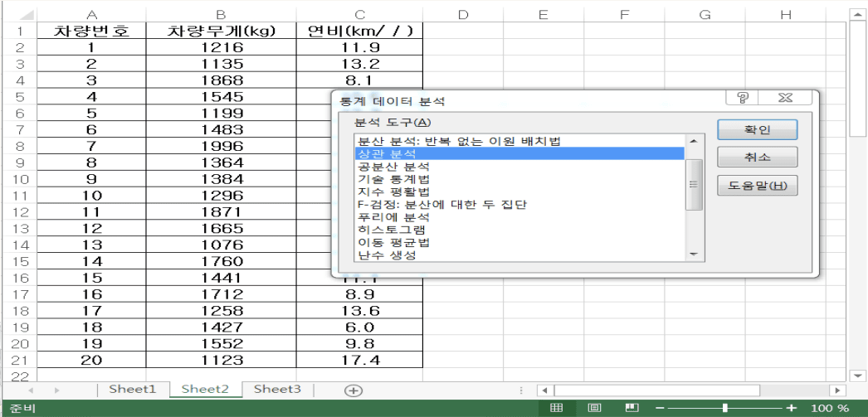The height and width of the screenshot is (417, 868).
Task: Open the Sheet3 tab
Action: tap(278, 389)
